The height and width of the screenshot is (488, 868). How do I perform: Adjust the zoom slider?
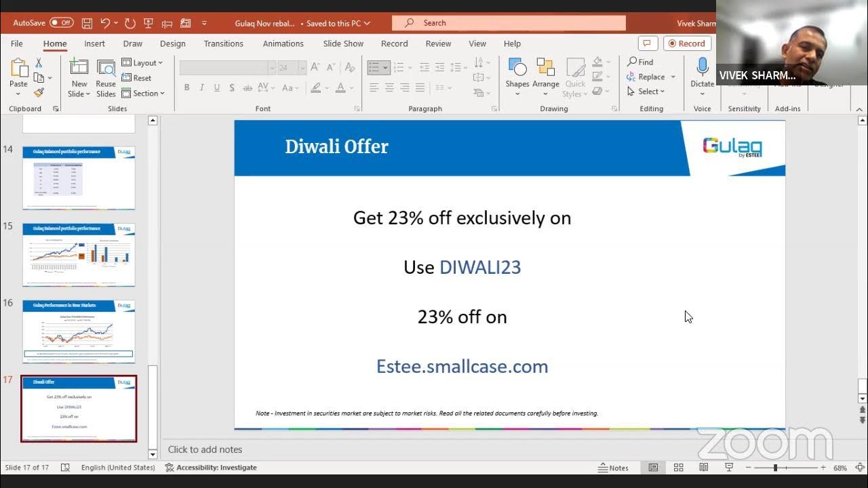[775, 468]
